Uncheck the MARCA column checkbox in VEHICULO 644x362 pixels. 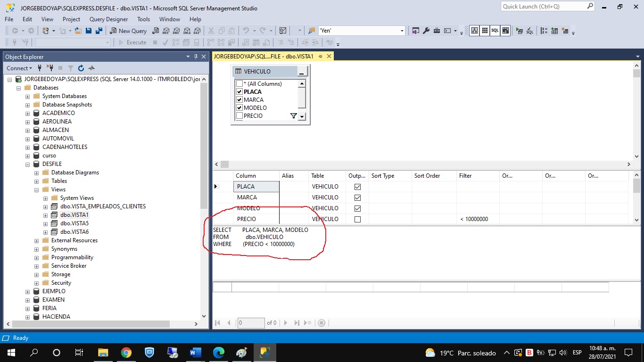(239, 100)
